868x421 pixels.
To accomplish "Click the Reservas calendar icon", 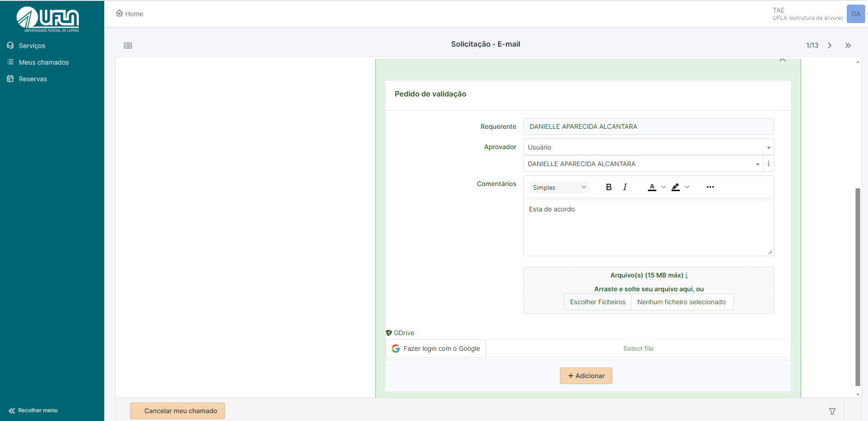I will pos(10,79).
